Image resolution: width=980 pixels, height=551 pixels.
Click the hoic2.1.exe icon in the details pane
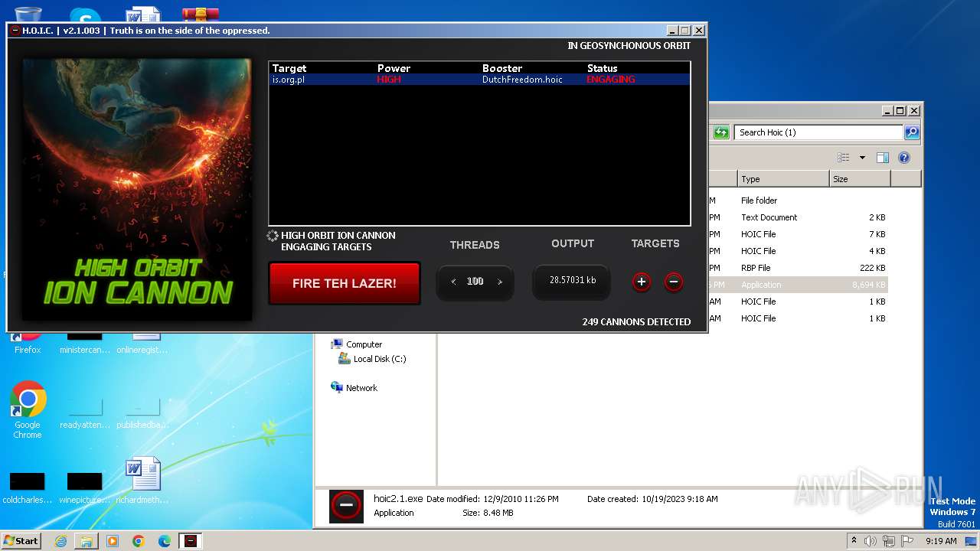coord(346,506)
